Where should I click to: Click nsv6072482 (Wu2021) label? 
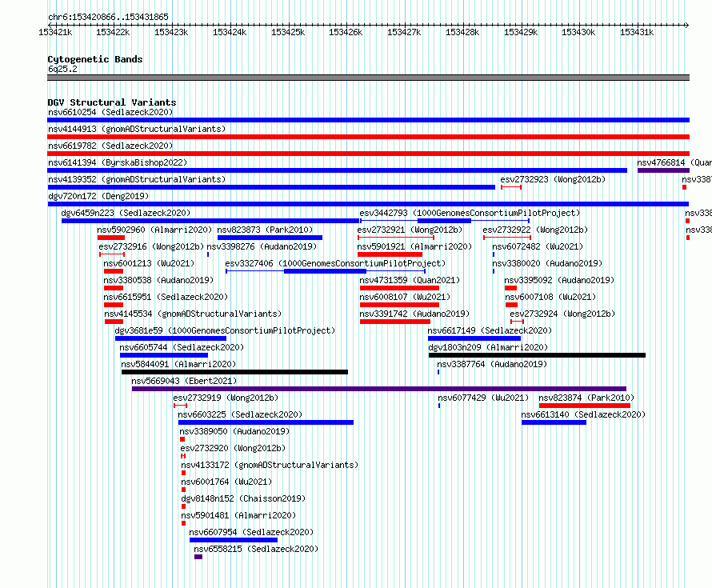[538, 246]
